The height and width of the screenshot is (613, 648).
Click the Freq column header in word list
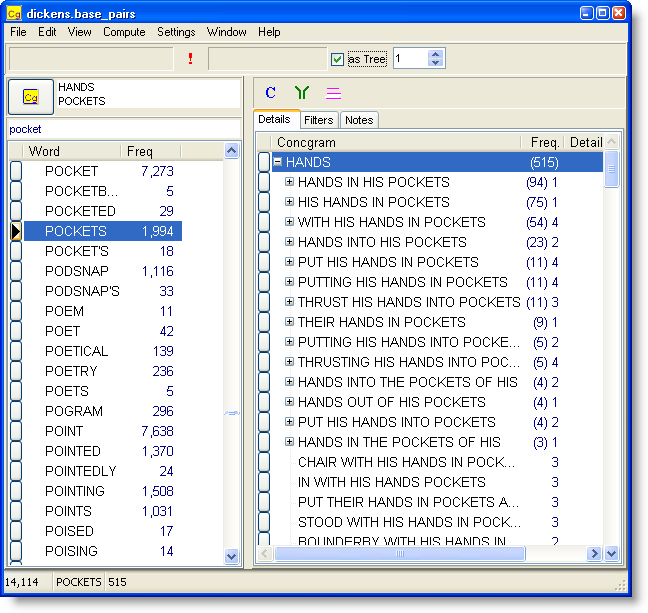140,151
